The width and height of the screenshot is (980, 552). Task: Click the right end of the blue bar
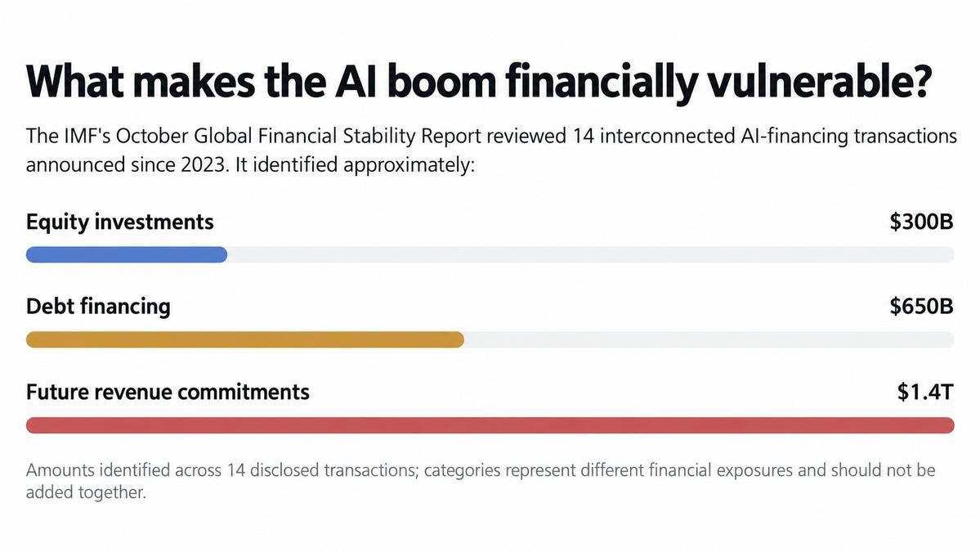[222, 254]
